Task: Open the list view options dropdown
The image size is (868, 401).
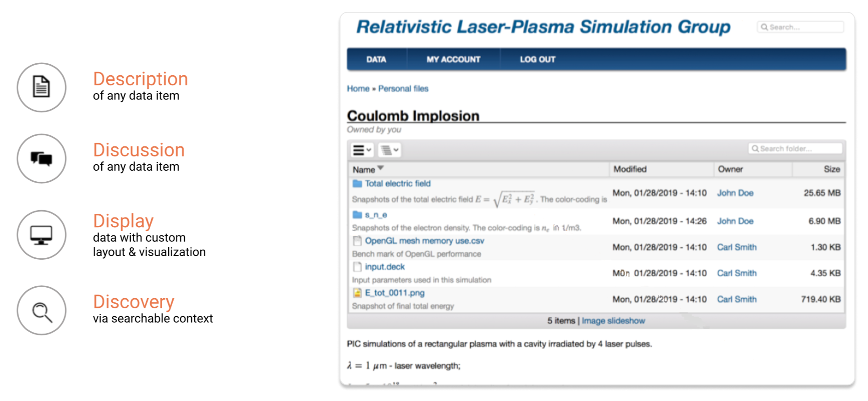Action: pos(362,150)
